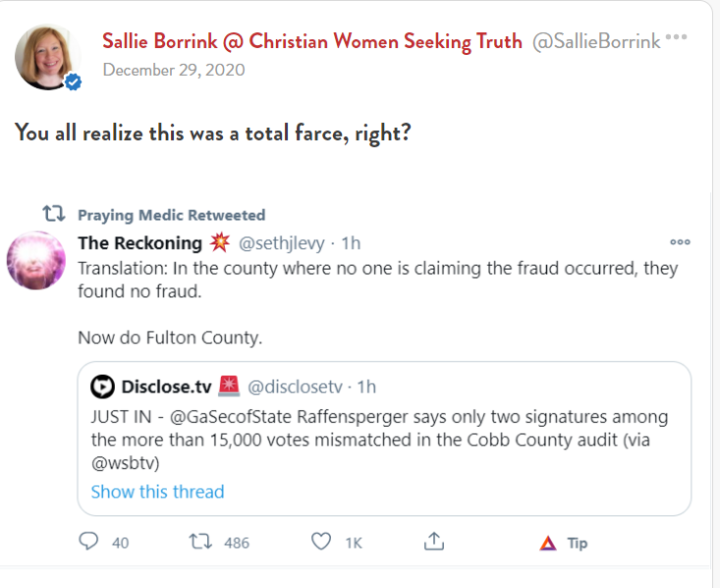Click the retweet arrows icon
720x588 pixels.
199,542
